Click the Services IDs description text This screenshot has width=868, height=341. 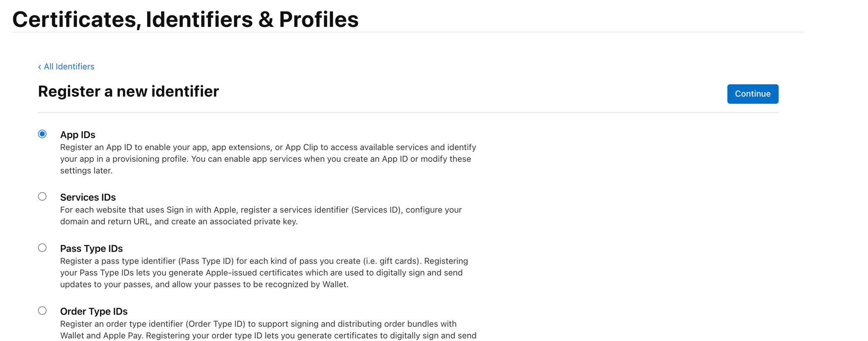tap(261, 215)
